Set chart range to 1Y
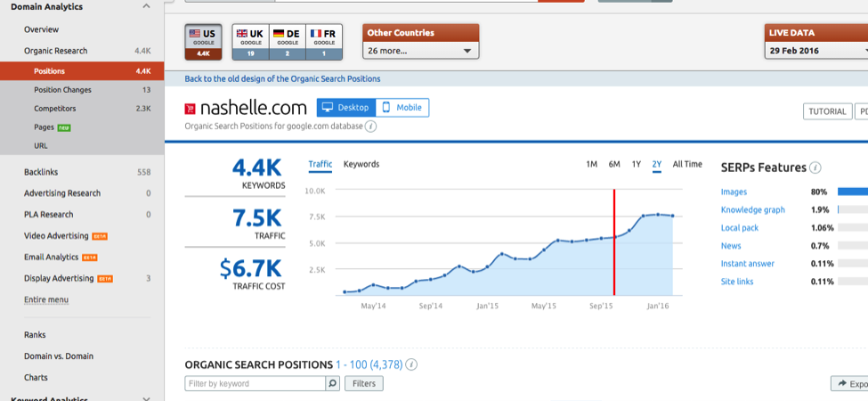This screenshot has width=868, height=401. pos(636,164)
